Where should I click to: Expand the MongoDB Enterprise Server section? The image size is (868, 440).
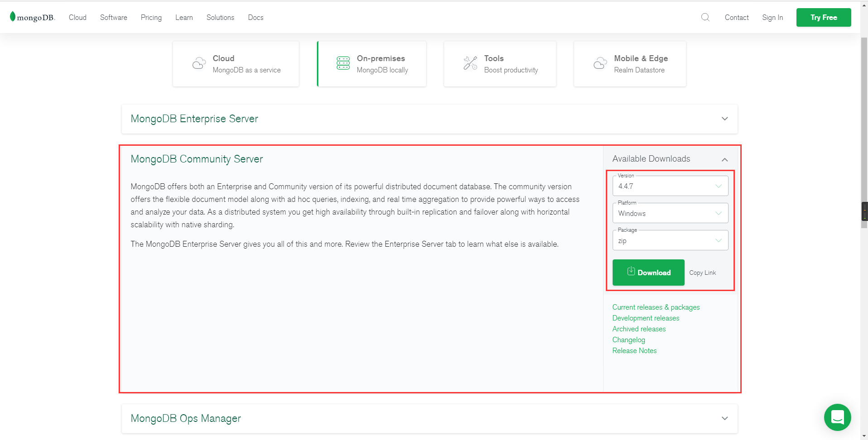430,119
